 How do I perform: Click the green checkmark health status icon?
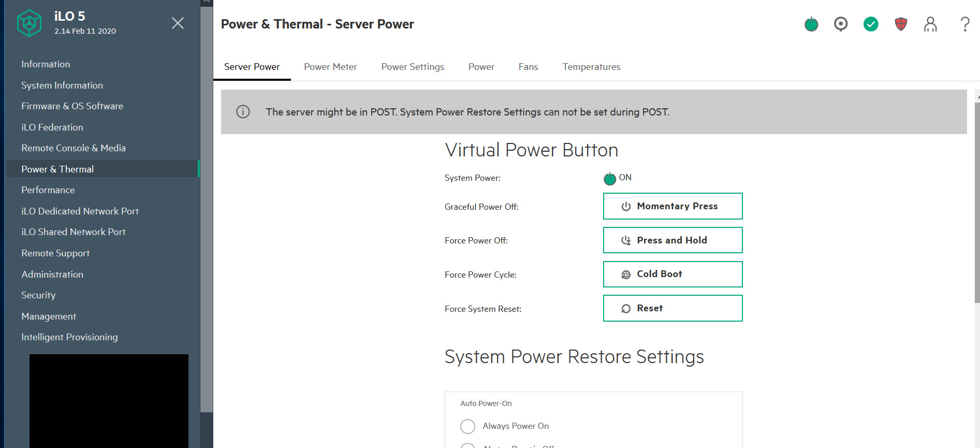(x=871, y=24)
